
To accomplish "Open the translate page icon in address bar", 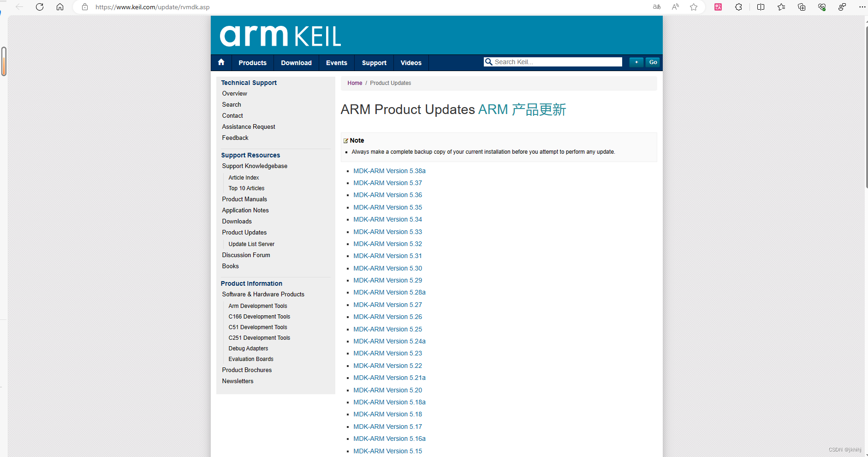I will click(656, 7).
